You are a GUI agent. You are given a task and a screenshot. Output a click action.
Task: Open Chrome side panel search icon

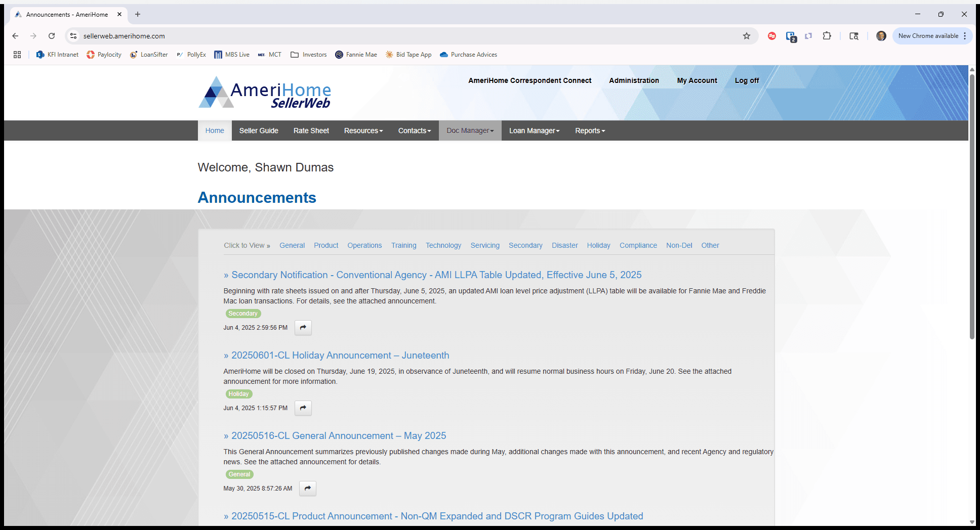coord(854,36)
